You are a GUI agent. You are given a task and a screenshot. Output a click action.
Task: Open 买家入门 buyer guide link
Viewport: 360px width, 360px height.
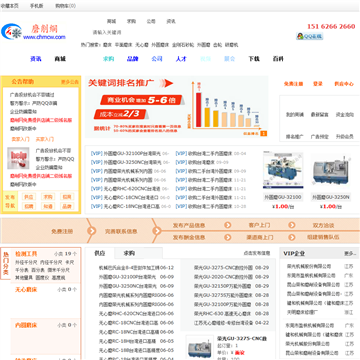point(45,139)
